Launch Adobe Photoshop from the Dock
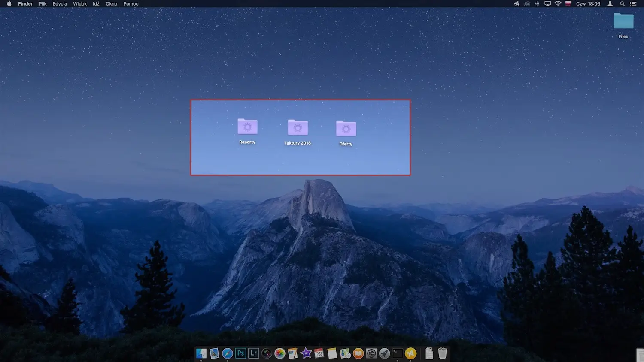The height and width of the screenshot is (362, 644). pos(240,353)
